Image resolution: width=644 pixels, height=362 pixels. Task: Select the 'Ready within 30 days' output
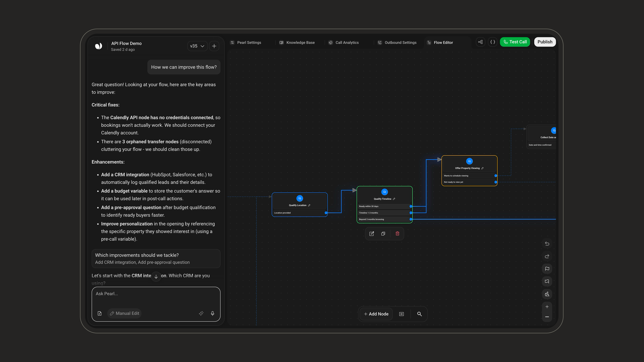tap(385, 206)
